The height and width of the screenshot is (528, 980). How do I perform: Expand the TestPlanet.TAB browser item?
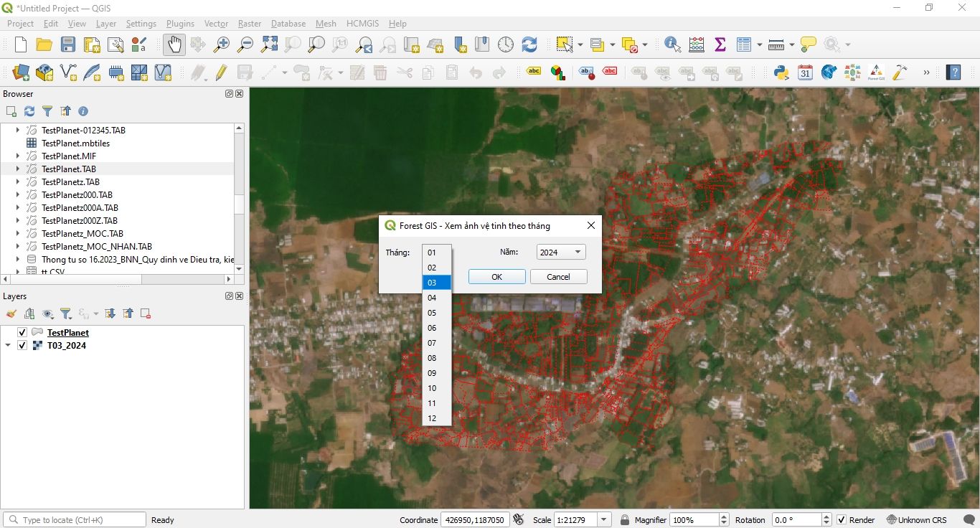point(18,169)
